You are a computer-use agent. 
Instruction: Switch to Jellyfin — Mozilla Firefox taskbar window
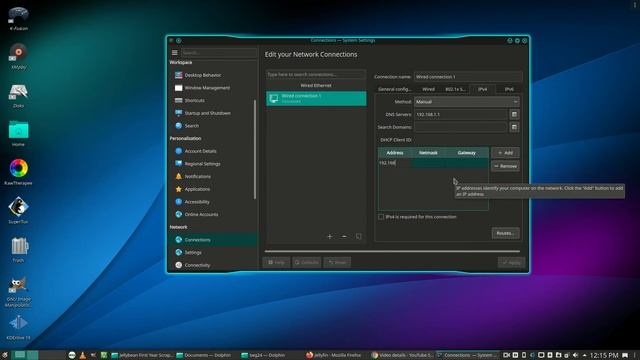click(333, 355)
